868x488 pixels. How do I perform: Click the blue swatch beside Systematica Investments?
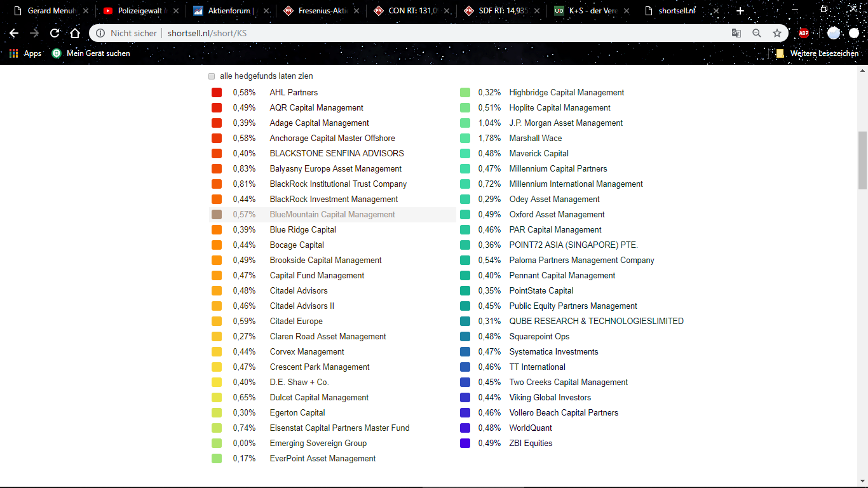coord(465,351)
